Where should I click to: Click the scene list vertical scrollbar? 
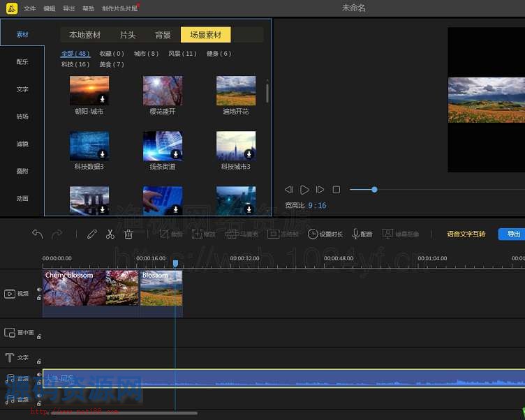click(267, 93)
